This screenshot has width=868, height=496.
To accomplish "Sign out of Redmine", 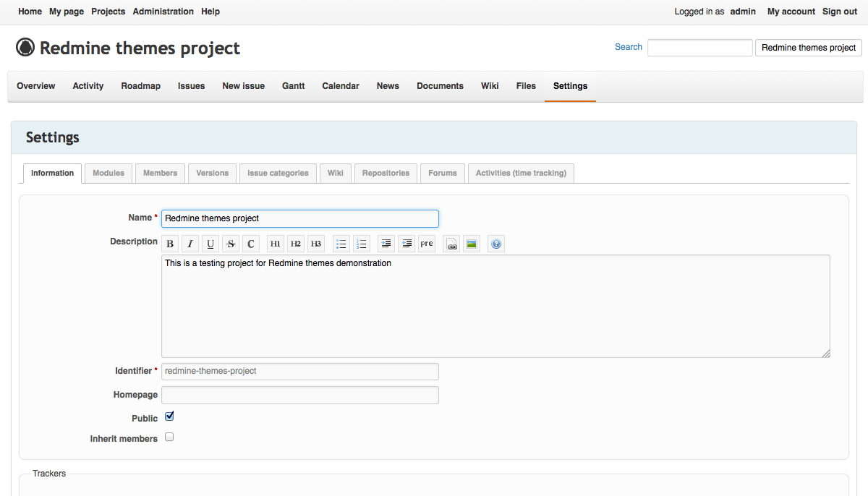I will (x=840, y=12).
